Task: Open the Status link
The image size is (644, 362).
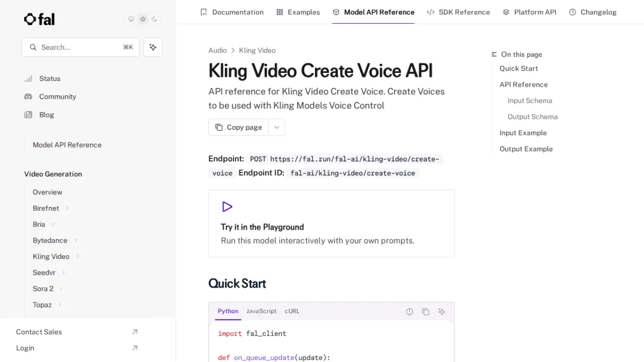Action: (49, 78)
